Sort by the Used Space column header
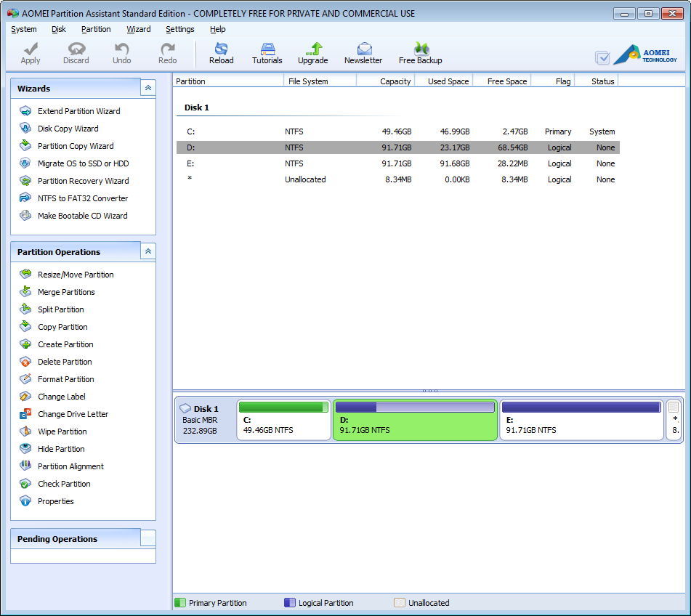The image size is (691, 616). tap(444, 81)
